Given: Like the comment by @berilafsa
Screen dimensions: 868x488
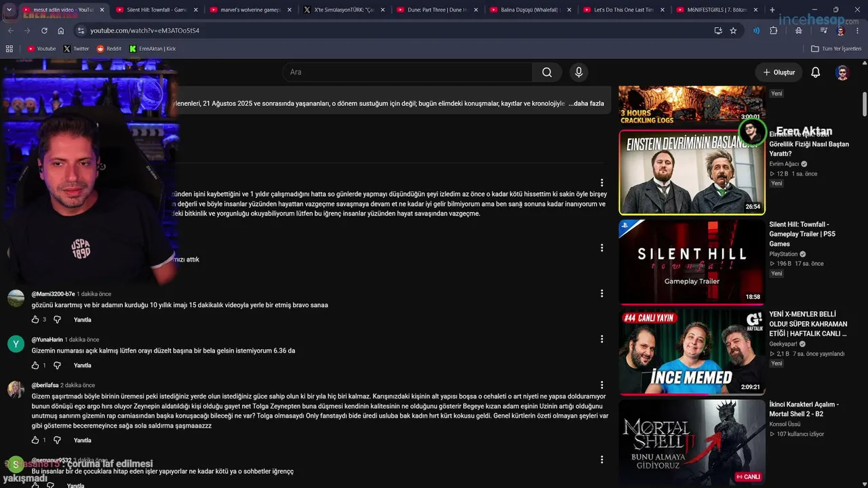Looking at the screenshot, I should coord(35,440).
